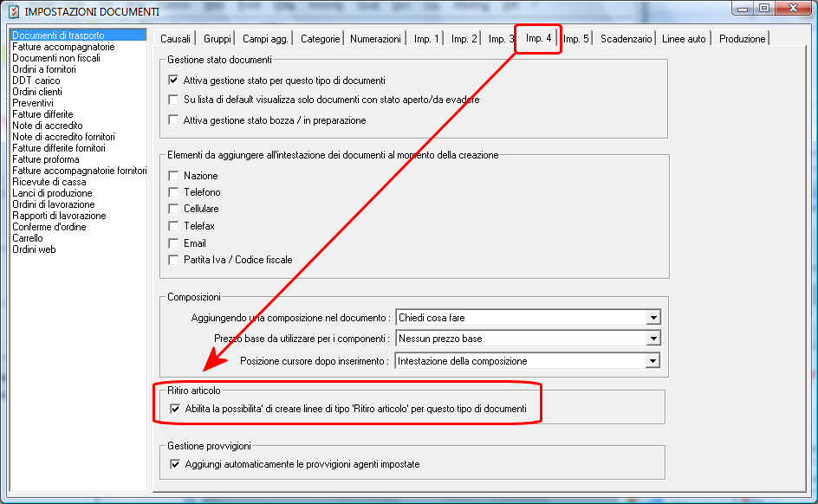Select Ordini a fornitori in the list

[78, 68]
